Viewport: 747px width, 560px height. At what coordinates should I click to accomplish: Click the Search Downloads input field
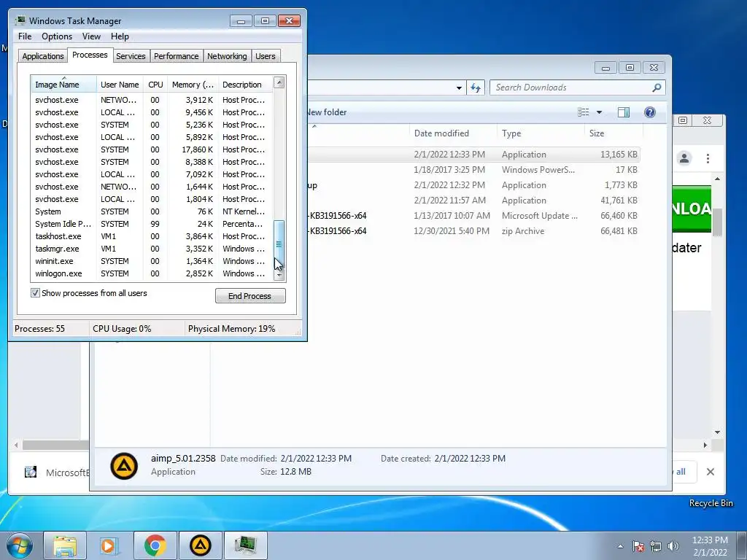coord(572,87)
